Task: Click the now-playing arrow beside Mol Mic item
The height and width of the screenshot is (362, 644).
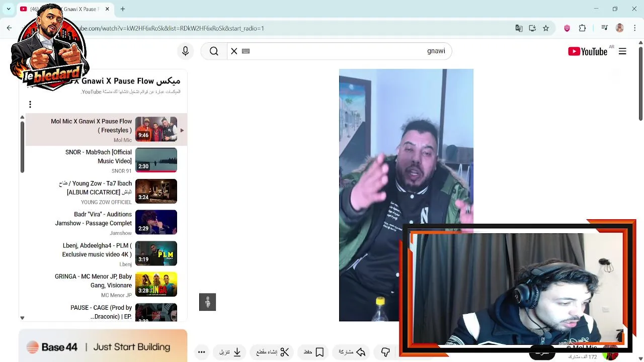Action: pyautogui.click(x=182, y=130)
